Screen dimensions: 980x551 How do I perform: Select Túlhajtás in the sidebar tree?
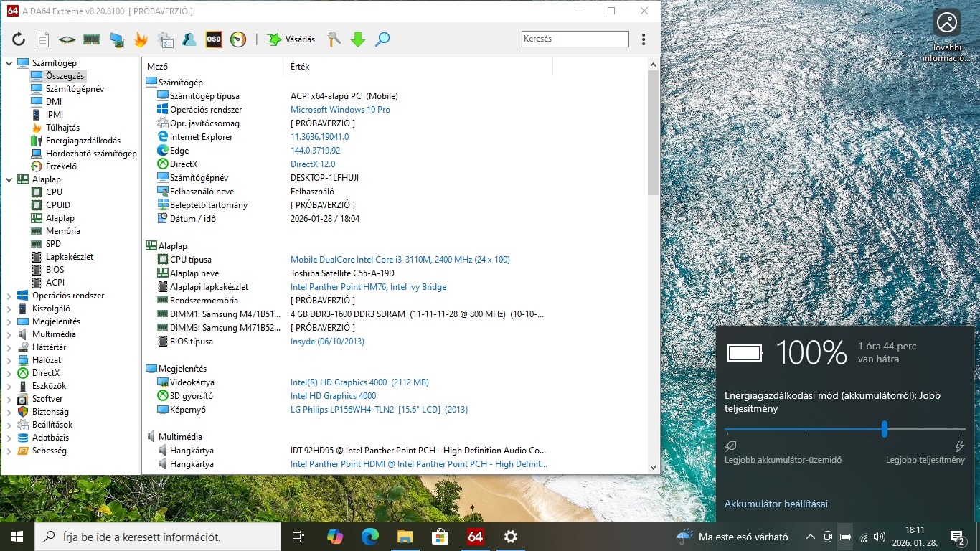[62, 128]
